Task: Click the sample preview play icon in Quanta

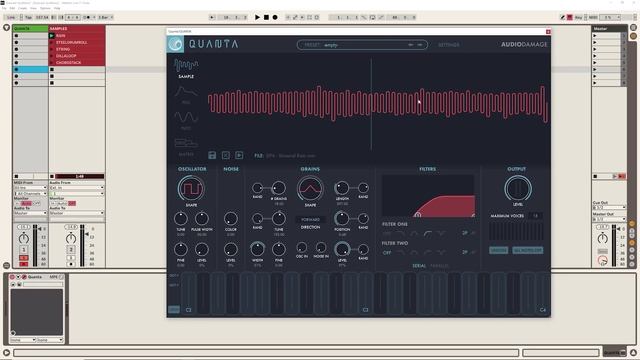Action: (239, 155)
